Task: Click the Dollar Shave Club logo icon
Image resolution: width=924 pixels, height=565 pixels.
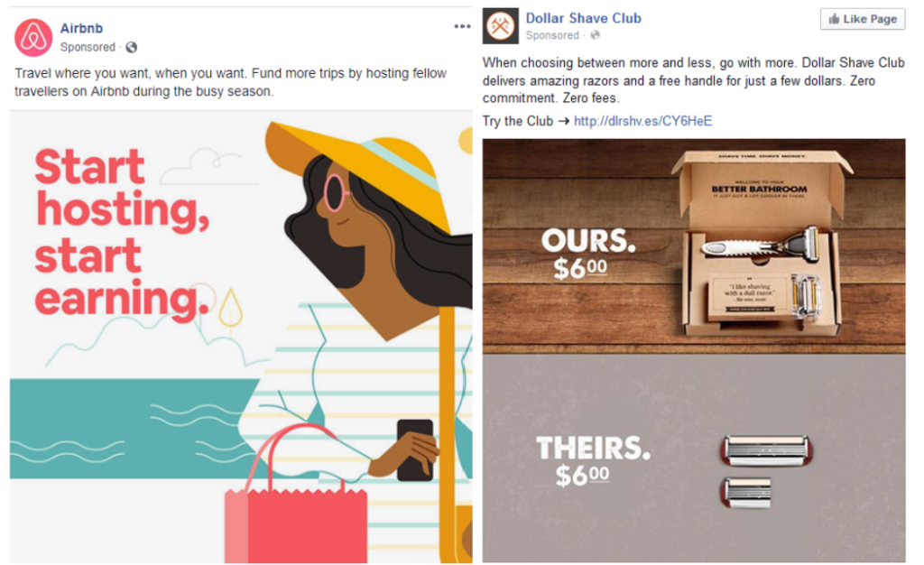Action: 500,26
